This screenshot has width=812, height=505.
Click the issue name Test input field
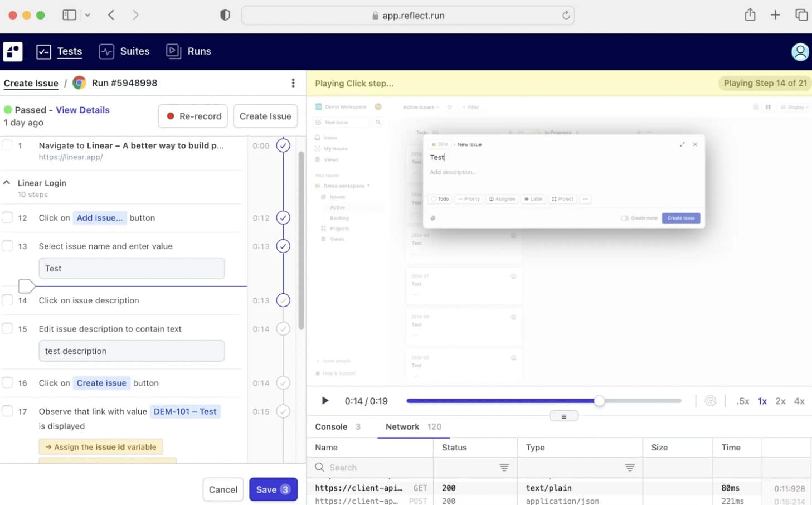[132, 268]
